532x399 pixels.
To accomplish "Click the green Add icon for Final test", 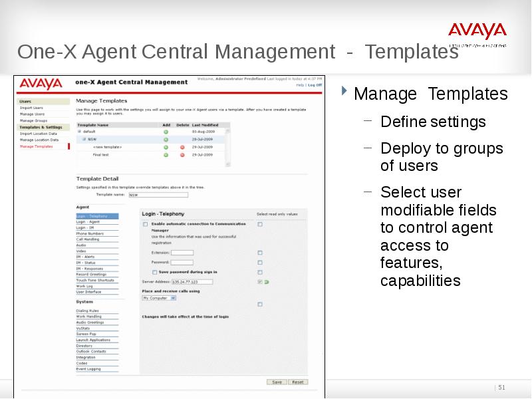I will pyautogui.click(x=166, y=155).
